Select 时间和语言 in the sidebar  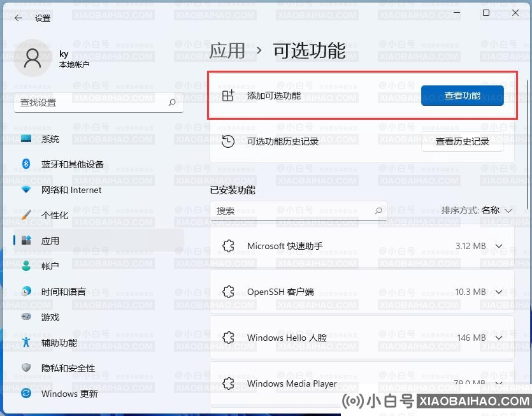click(x=98, y=292)
